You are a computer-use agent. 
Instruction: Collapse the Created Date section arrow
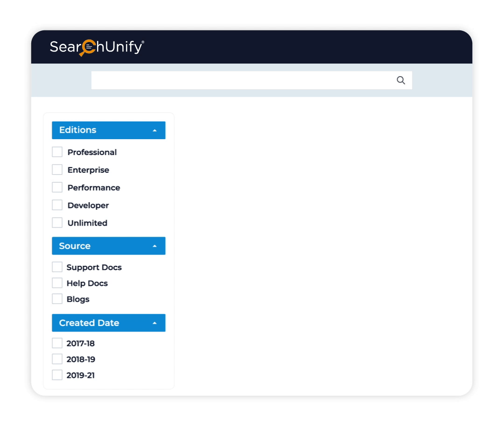click(x=154, y=323)
